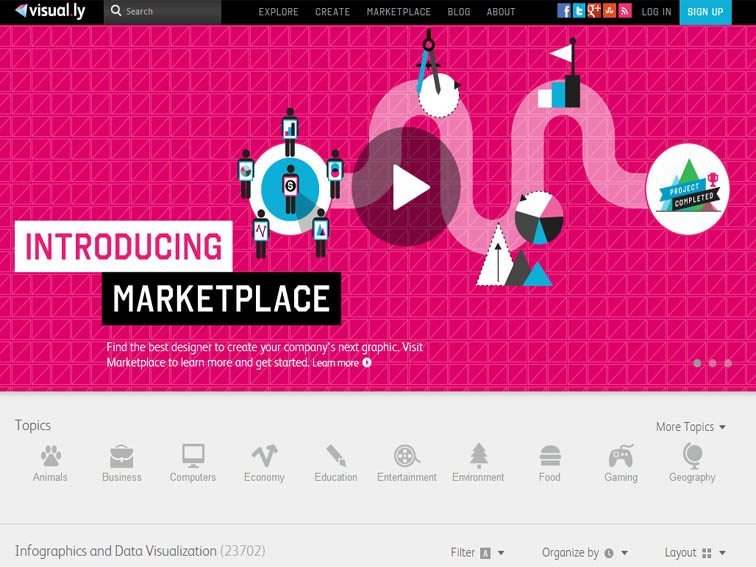Choose the Education pencil icon

point(336,456)
